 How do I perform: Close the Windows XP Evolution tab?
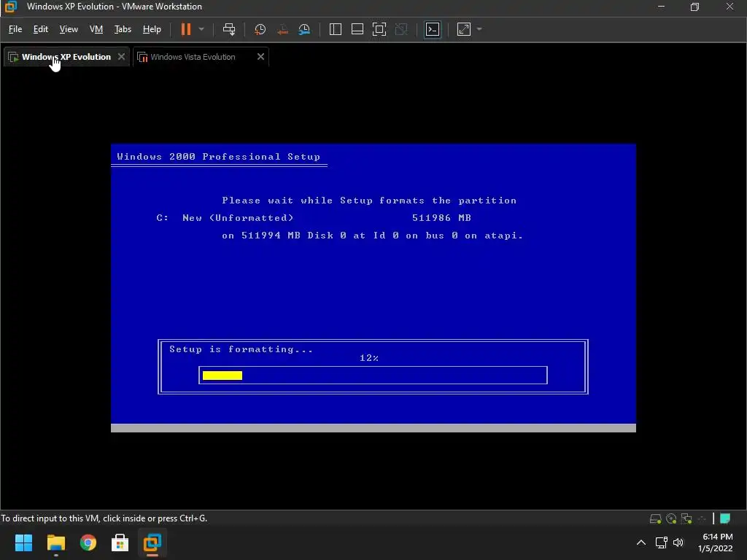coord(122,57)
